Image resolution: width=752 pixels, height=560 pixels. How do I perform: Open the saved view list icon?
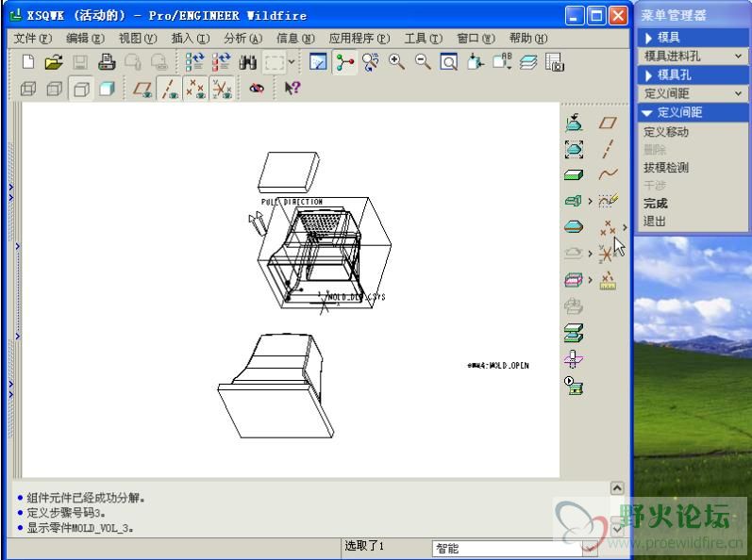pyautogui.click(x=502, y=62)
